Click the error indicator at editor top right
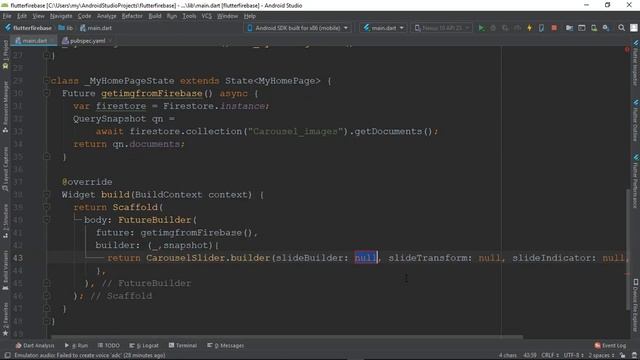This screenshot has height=360, width=640. pos(627,49)
